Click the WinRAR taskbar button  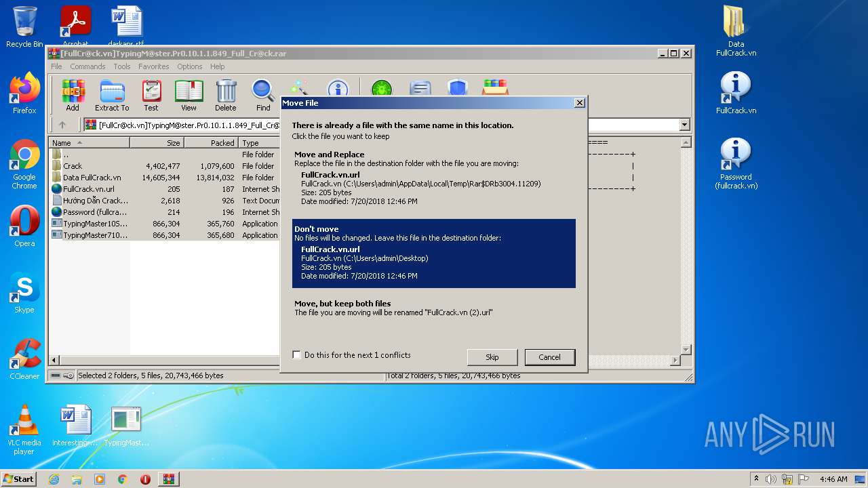169,479
